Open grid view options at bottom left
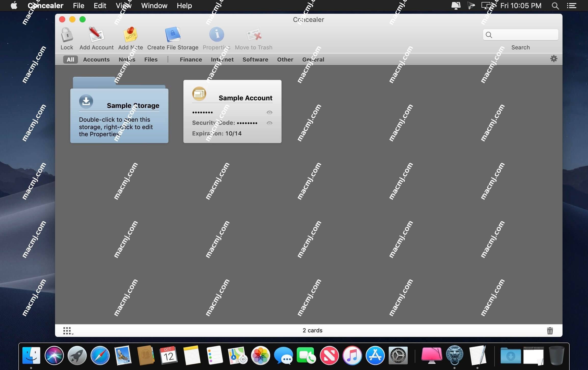This screenshot has width=588, height=370. [68, 331]
